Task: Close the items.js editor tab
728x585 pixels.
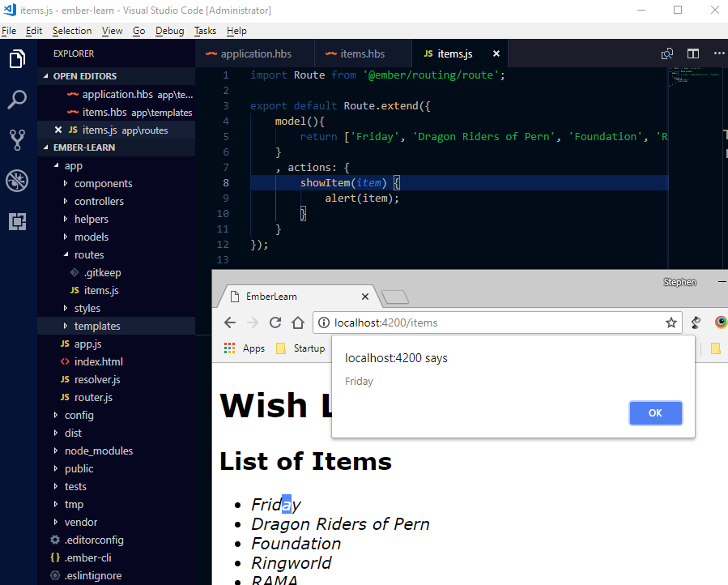Action: point(496,53)
